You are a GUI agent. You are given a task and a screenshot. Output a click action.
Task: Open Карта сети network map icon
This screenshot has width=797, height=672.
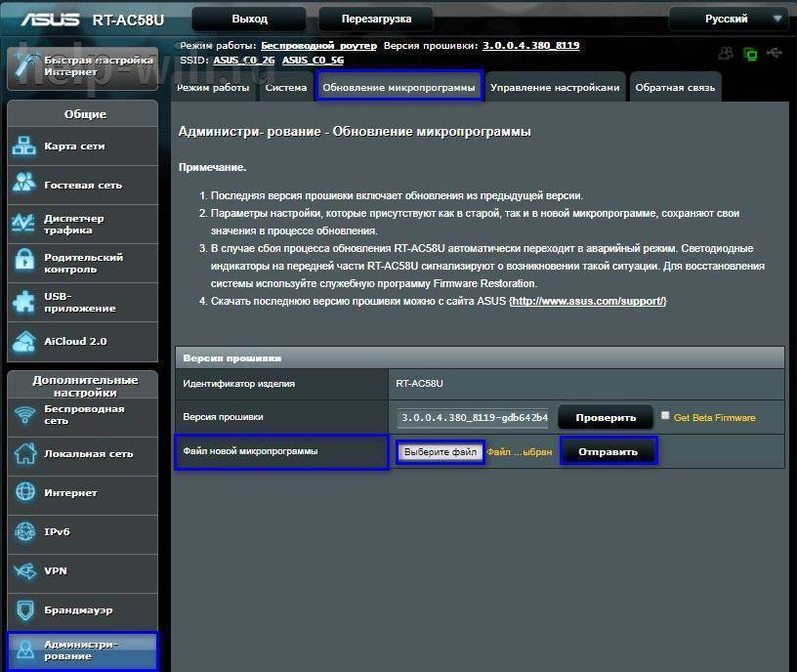[24, 147]
